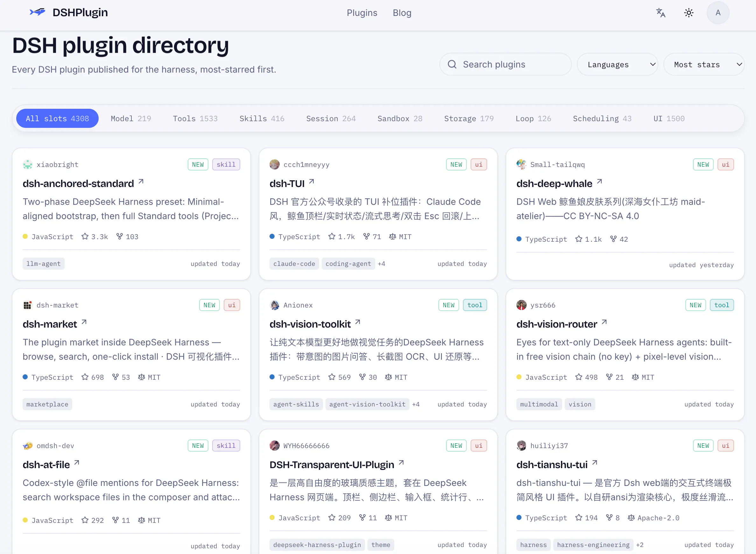Open external link arrow beside DSH-Transparent-UI-Plugin
This screenshot has width=756, height=554.
(401, 463)
